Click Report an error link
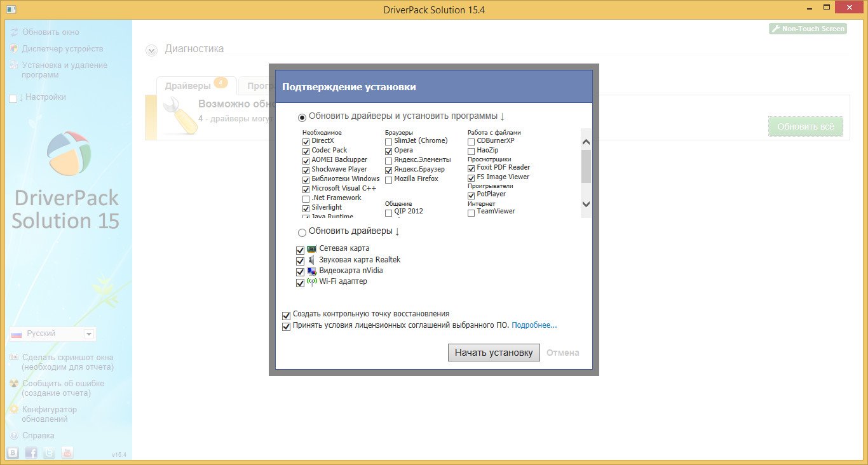 63,388
